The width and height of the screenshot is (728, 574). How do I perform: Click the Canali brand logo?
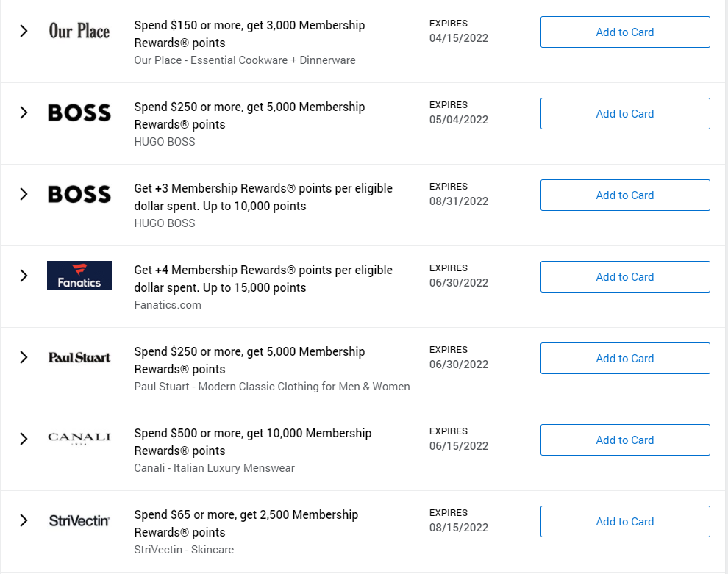click(x=79, y=439)
